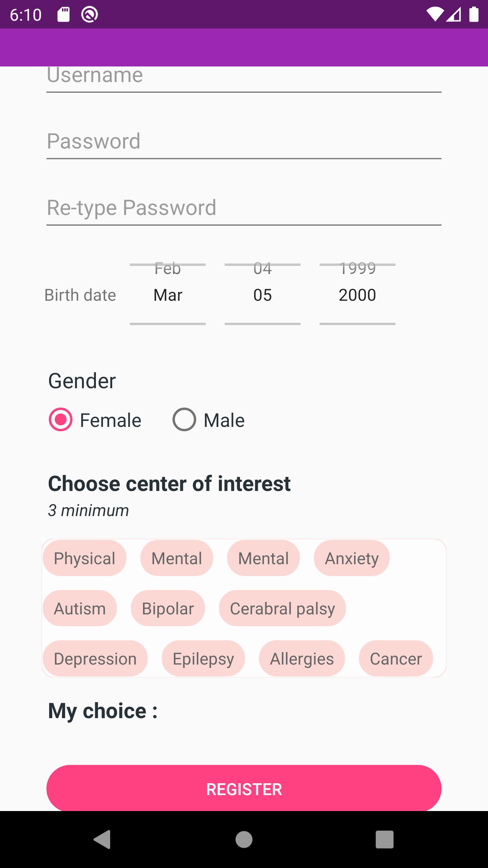488x868 pixels.
Task: Select the Cerabral palsy chip
Action: coord(282,608)
